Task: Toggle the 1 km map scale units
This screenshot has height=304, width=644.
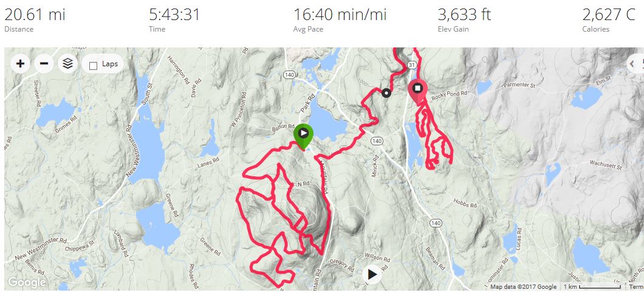Action: [x=592, y=287]
